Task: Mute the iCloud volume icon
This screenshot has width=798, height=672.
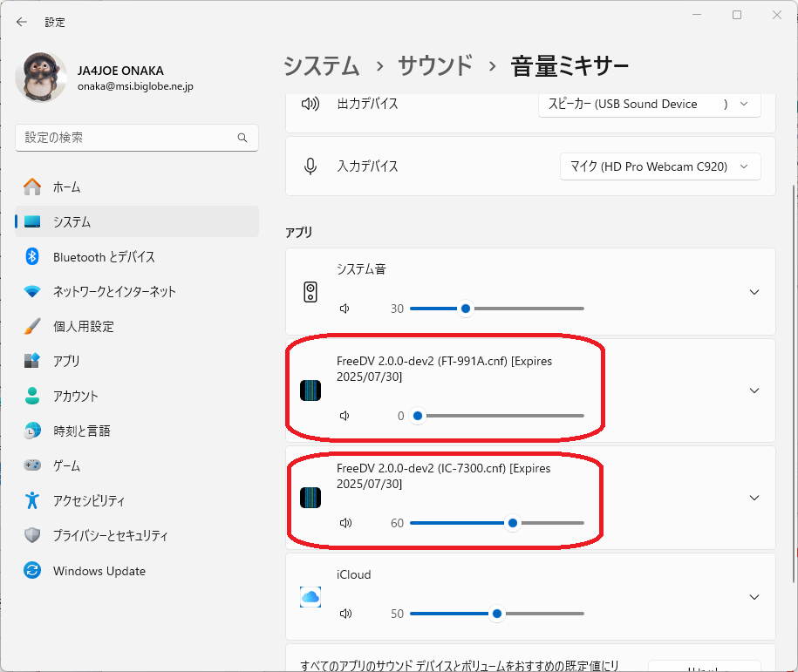Action: pos(345,614)
